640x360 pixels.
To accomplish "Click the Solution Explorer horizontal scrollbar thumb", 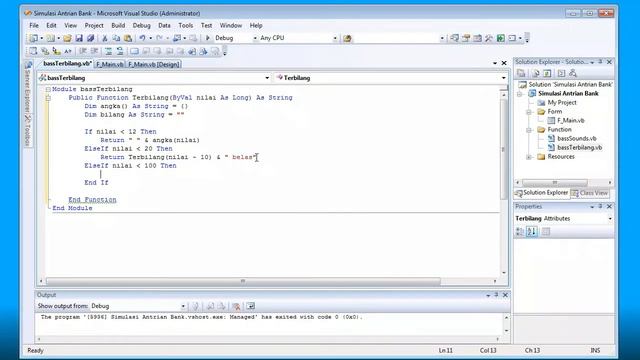I will coord(555,182).
